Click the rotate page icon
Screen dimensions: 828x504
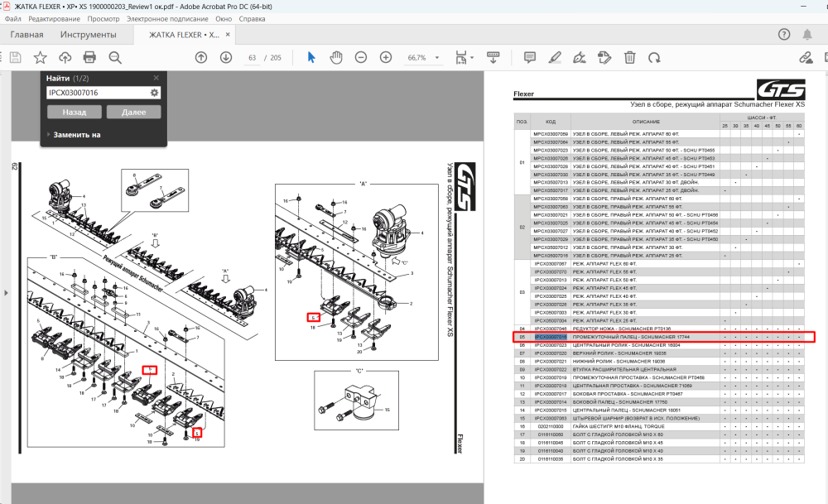(x=654, y=58)
